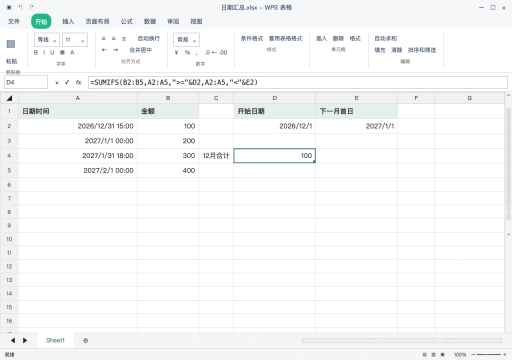512x360 pixels.
Task: Click the undo arrow in title bar
Action: point(20,7)
